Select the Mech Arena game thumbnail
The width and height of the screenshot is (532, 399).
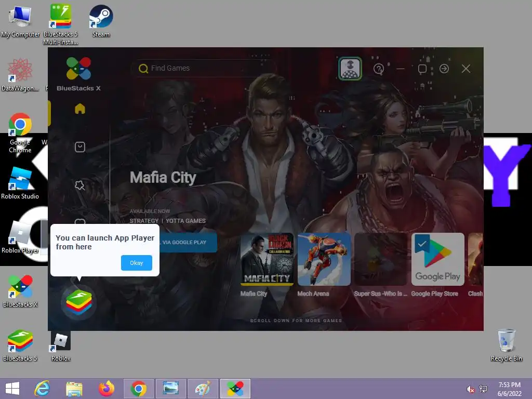(324, 259)
